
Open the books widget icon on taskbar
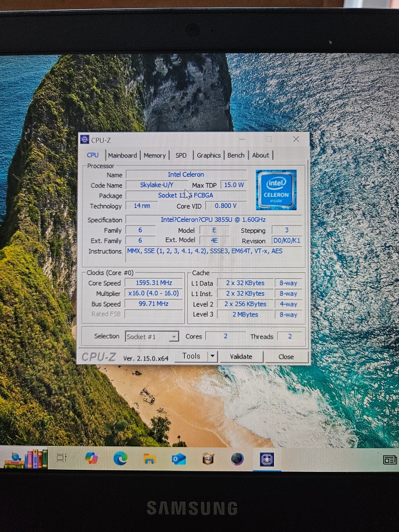click(26, 459)
